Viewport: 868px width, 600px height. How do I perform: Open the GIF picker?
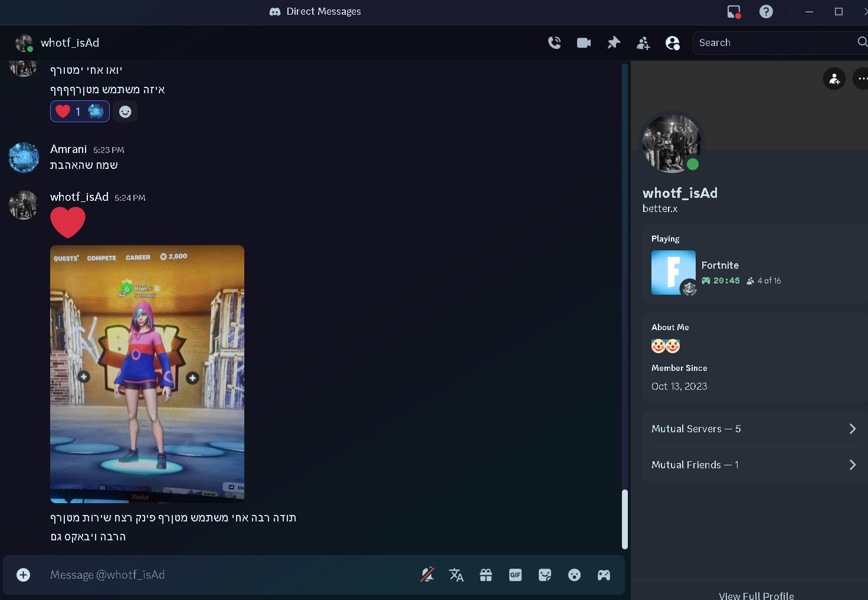coord(515,575)
